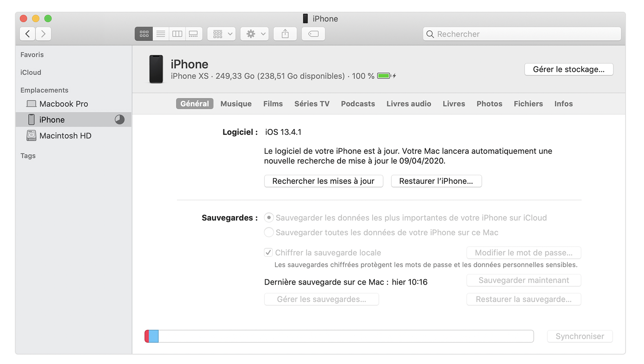644x364 pixels.
Task: Click the iPhone icon in the title bar
Action: coord(306,19)
